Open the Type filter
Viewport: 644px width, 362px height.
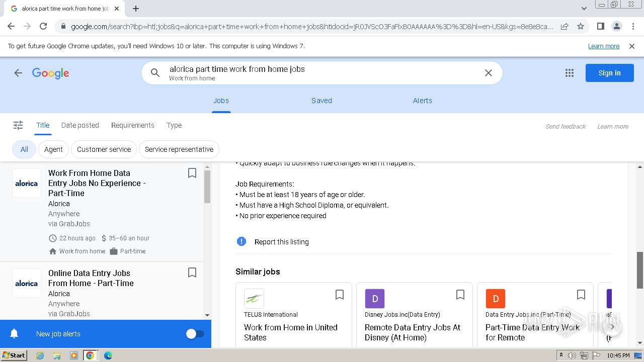174,125
